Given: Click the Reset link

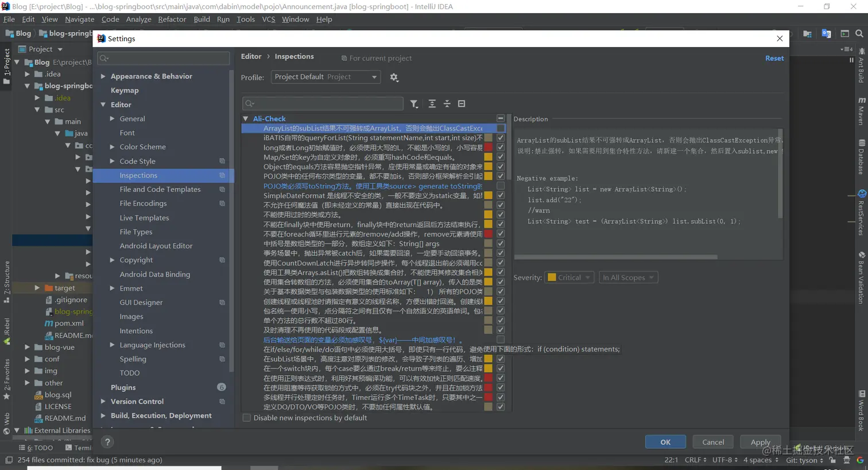Looking at the screenshot, I should 774,58.
